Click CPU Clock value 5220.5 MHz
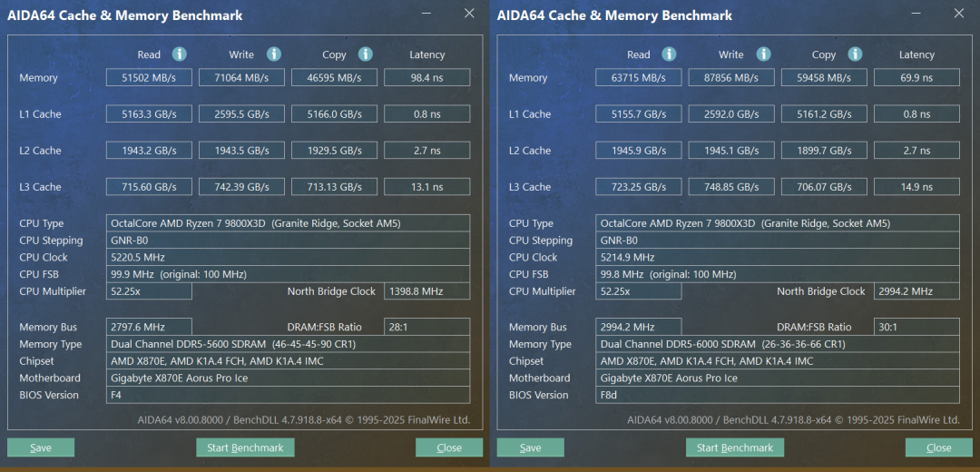The height and width of the screenshot is (472, 980). point(289,257)
